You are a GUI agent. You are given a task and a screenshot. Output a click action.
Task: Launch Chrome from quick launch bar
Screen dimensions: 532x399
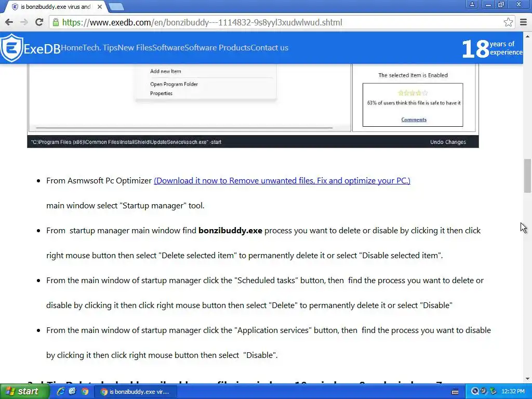(85, 392)
